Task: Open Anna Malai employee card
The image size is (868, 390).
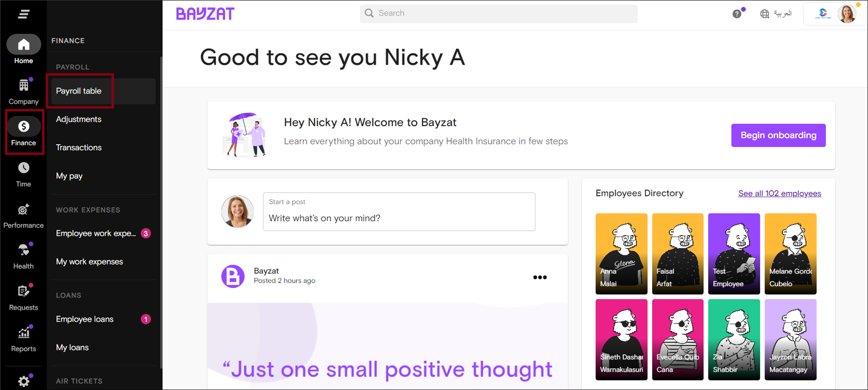Action: (621, 254)
